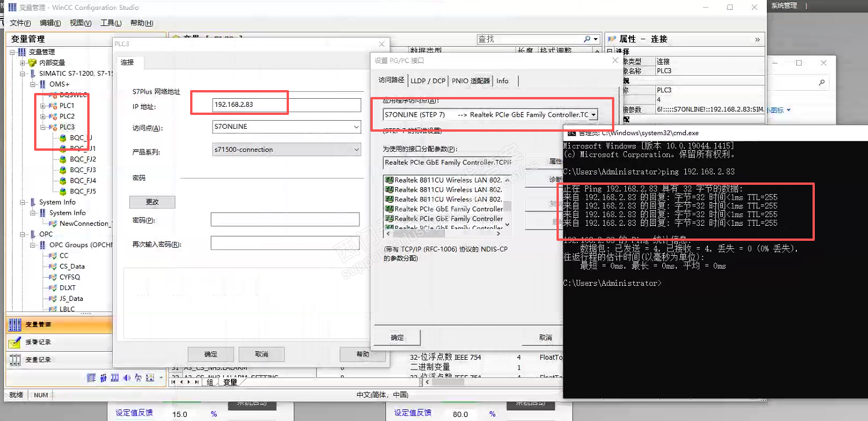This screenshot has width=868, height=421.
Task: Collapse the OPC tree node
Action: [23, 234]
